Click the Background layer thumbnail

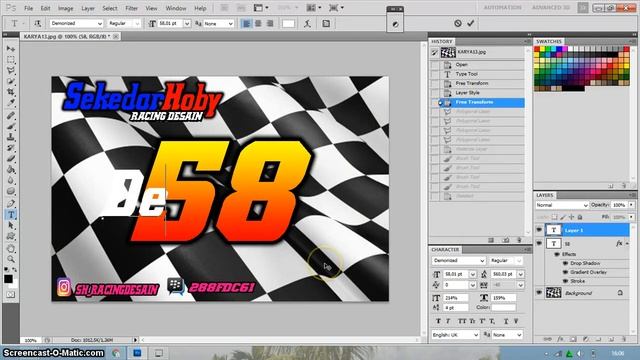(553, 293)
